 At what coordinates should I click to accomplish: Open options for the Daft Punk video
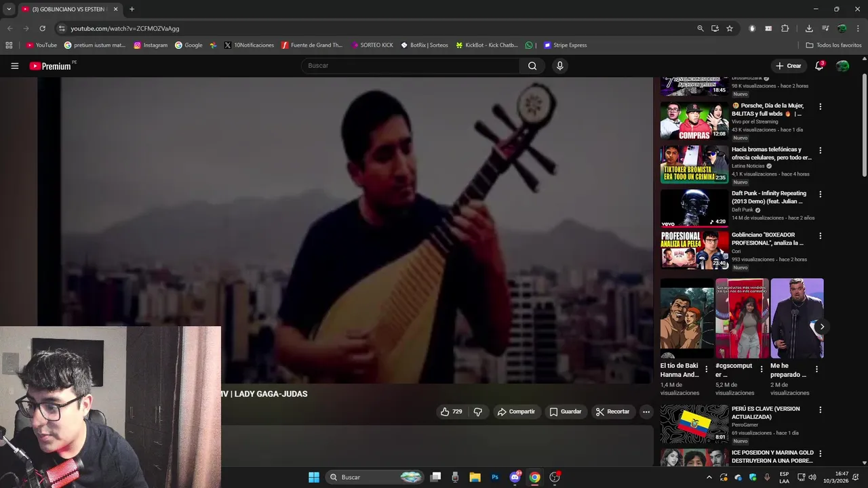point(820,194)
